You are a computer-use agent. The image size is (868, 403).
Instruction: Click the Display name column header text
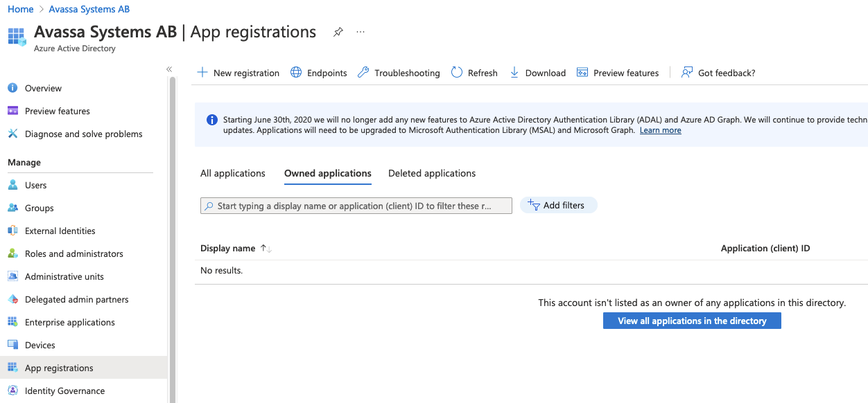click(228, 248)
